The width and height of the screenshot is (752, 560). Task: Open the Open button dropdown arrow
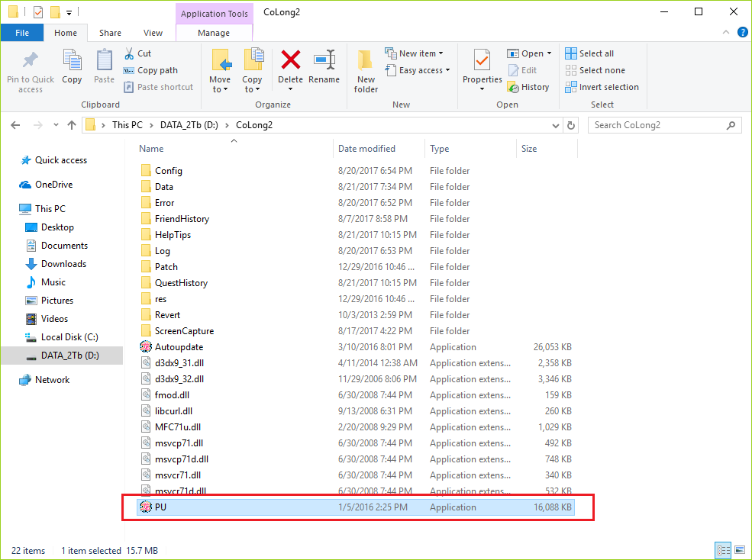point(550,53)
